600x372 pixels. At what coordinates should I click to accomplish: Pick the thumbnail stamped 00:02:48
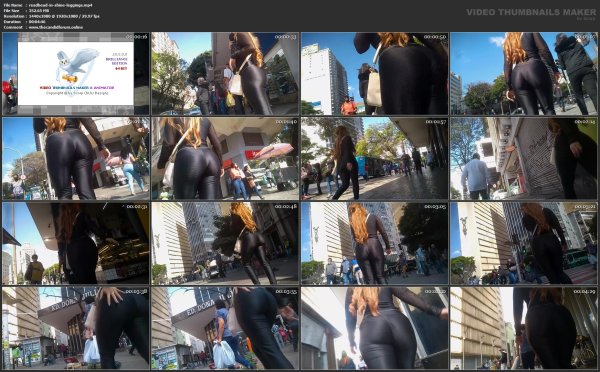pyautogui.click(x=225, y=243)
